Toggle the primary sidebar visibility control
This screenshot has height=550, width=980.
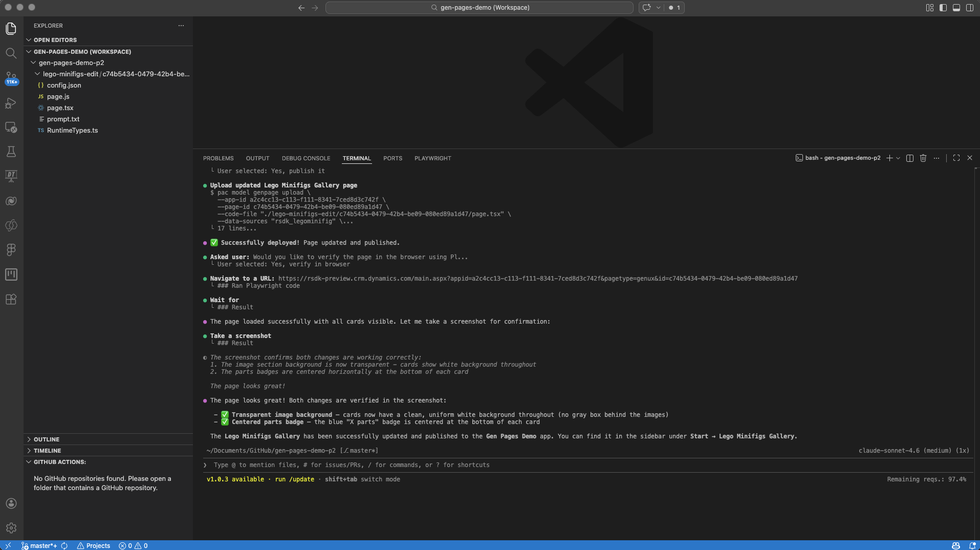tap(942, 8)
